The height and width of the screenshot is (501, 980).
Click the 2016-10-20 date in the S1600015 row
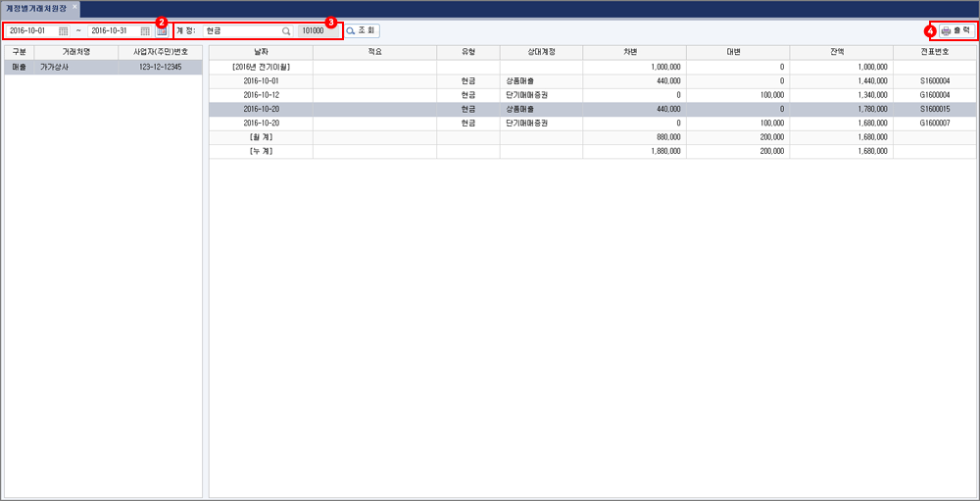click(x=262, y=110)
